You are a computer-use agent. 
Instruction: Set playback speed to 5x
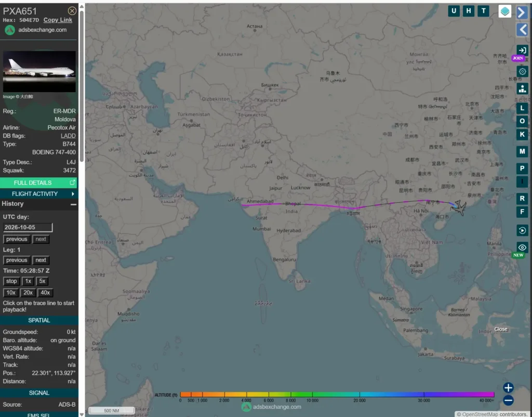42,281
